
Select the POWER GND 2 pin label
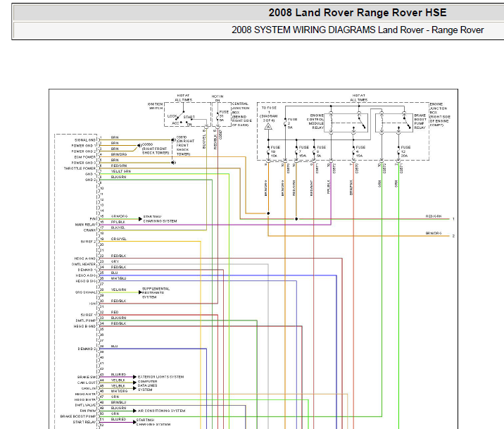tap(84, 151)
